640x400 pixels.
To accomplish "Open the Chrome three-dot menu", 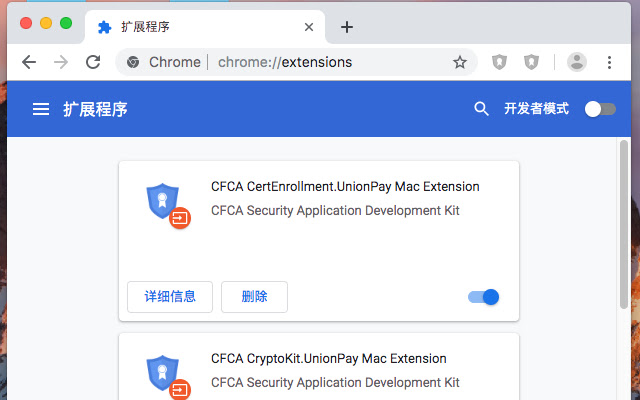I will point(610,62).
